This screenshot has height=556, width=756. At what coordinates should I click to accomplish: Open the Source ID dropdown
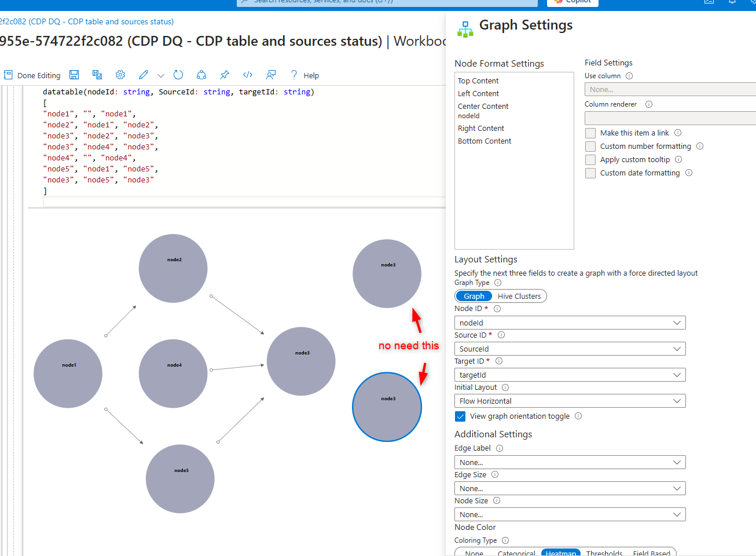click(570, 349)
